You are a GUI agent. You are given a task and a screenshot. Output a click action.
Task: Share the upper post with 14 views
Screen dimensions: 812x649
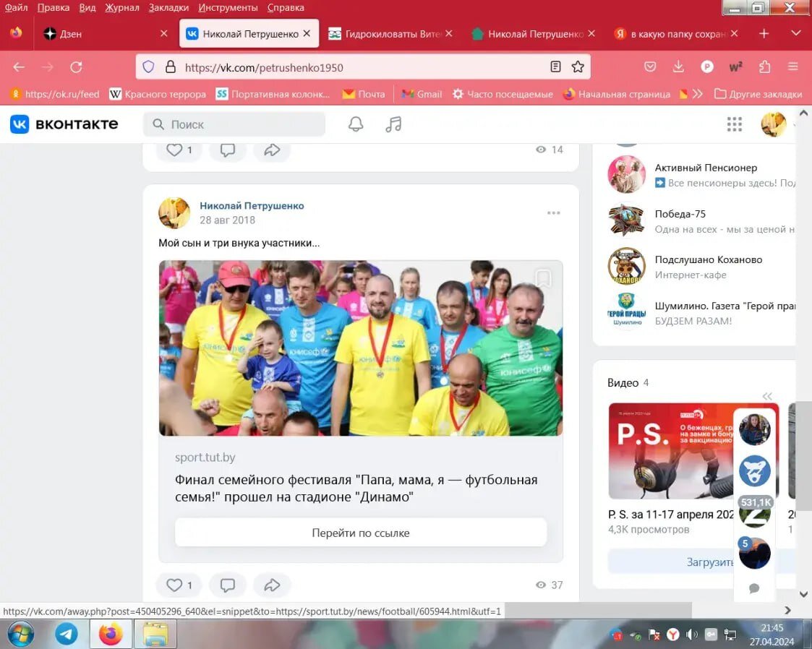[x=272, y=150]
